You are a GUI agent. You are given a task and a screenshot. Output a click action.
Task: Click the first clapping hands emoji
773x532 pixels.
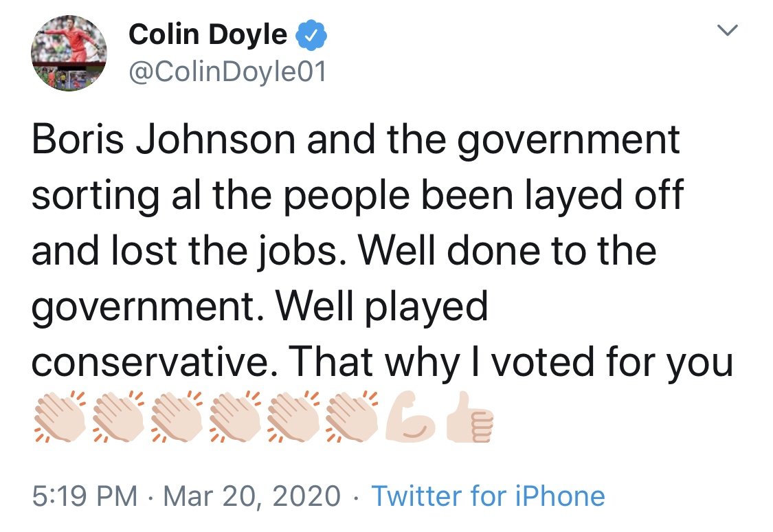pyautogui.click(x=60, y=417)
